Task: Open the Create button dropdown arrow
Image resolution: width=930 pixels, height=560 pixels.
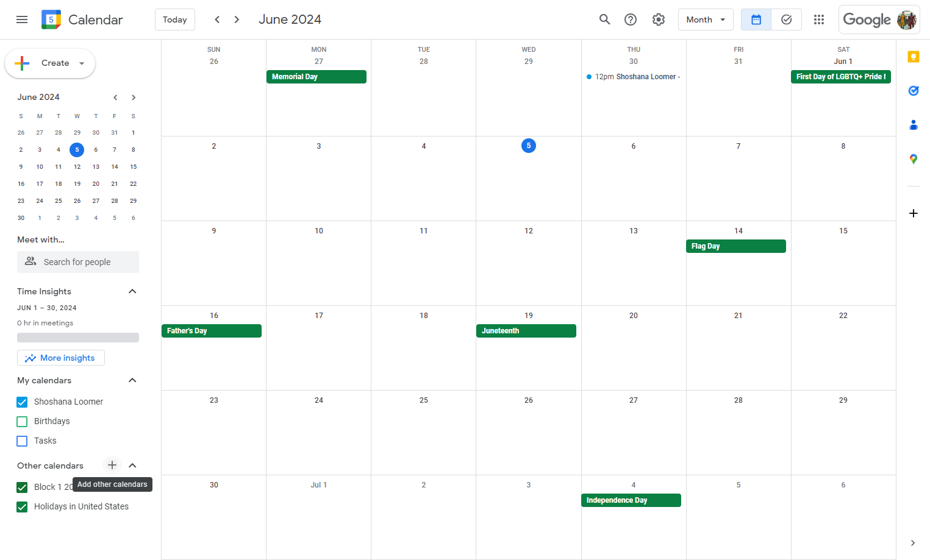Action: pyautogui.click(x=82, y=63)
